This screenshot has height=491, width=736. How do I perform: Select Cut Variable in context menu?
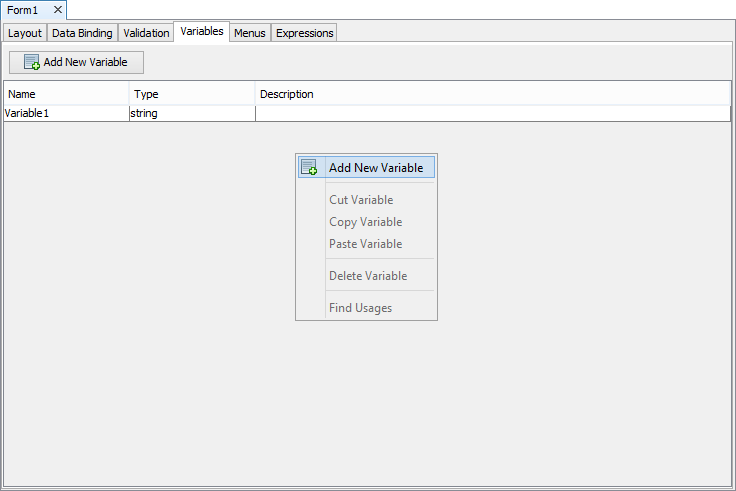point(361,200)
